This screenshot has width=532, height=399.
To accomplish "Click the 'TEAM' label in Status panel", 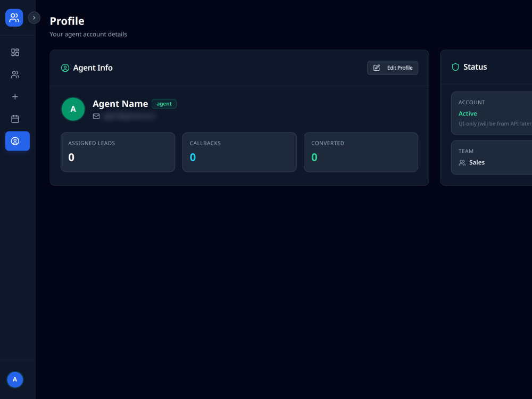I will click(466, 151).
